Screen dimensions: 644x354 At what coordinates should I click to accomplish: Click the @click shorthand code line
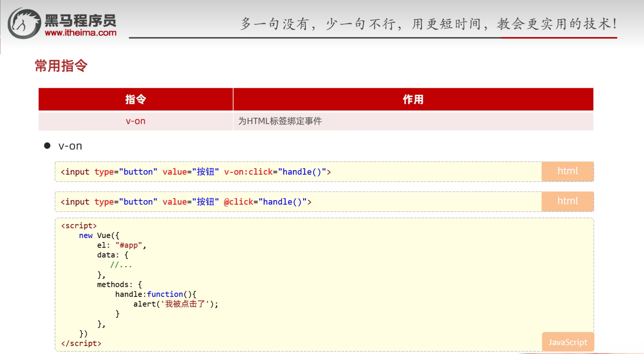point(186,202)
